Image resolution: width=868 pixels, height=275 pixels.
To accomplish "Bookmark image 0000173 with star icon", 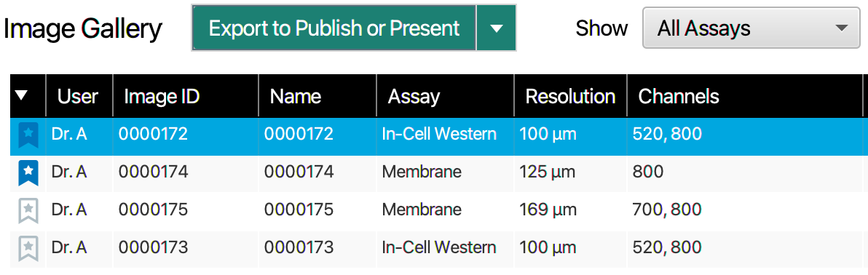I will click(x=28, y=248).
